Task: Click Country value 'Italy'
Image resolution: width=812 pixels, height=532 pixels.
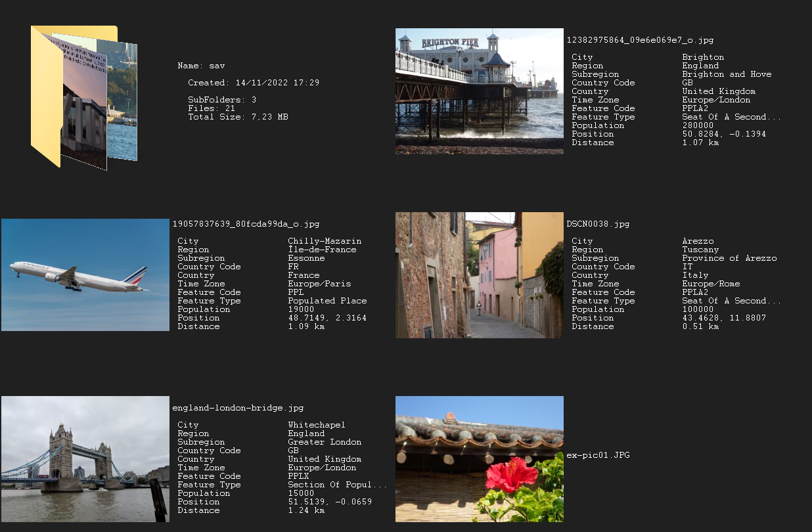Action: pyautogui.click(x=695, y=275)
